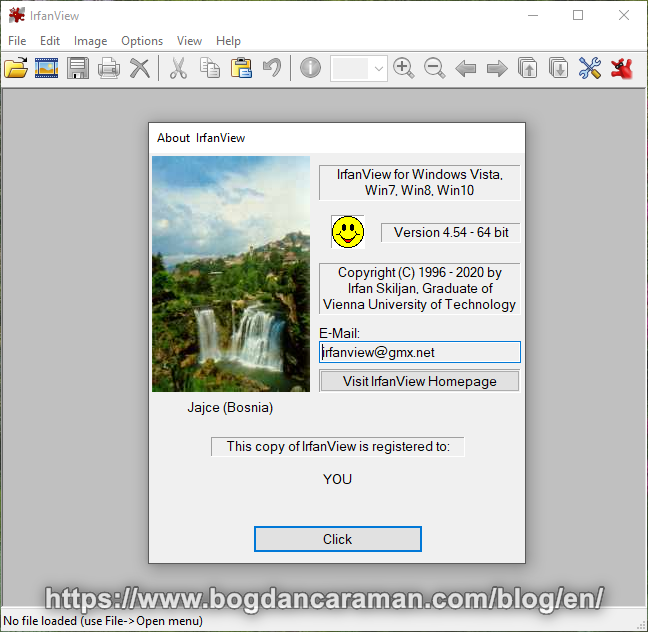648x632 pixels.
Task: Open the Edit menu
Action: (x=50, y=41)
